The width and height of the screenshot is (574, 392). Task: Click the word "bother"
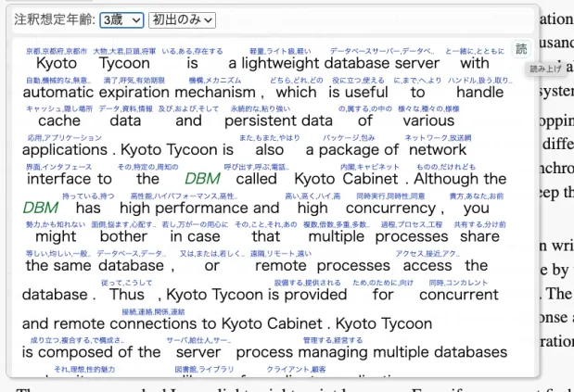(123, 236)
